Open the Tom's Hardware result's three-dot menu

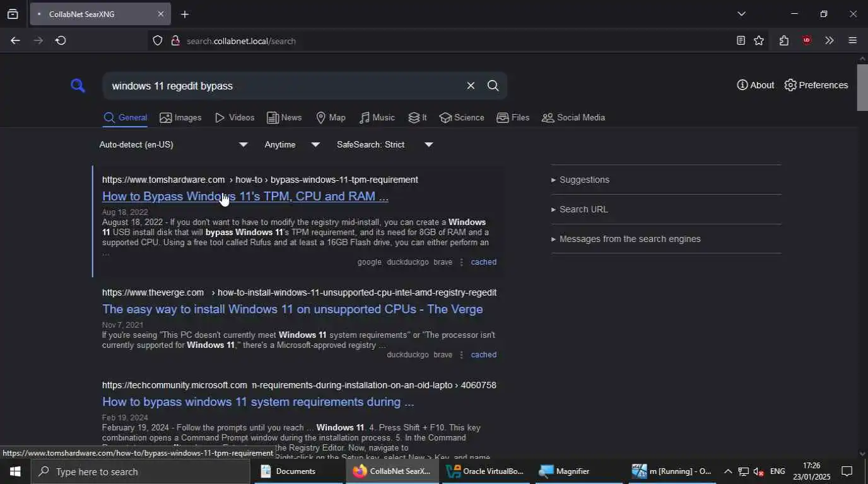click(461, 262)
